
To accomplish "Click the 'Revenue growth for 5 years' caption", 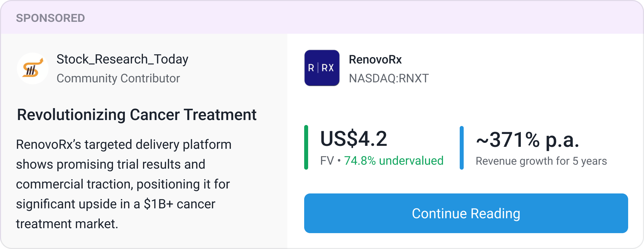I will [541, 161].
